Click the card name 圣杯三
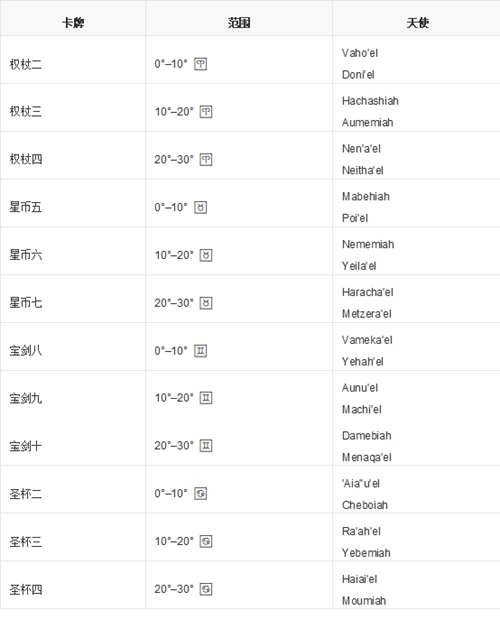 (x=26, y=542)
